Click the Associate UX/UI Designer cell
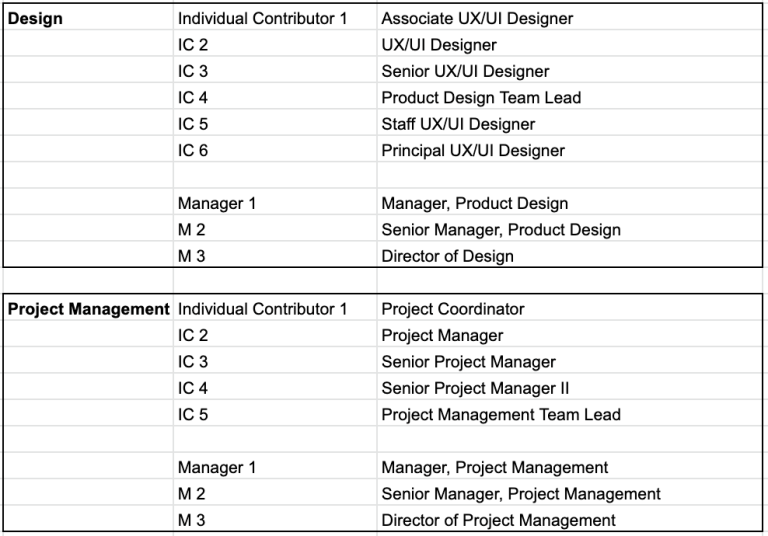This screenshot has width=768, height=536. [x=569, y=18]
